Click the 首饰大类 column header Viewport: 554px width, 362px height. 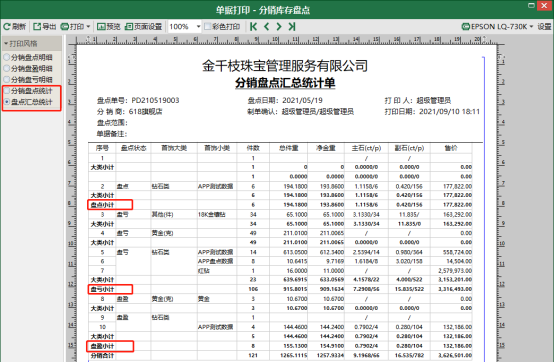(x=174, y=148)
